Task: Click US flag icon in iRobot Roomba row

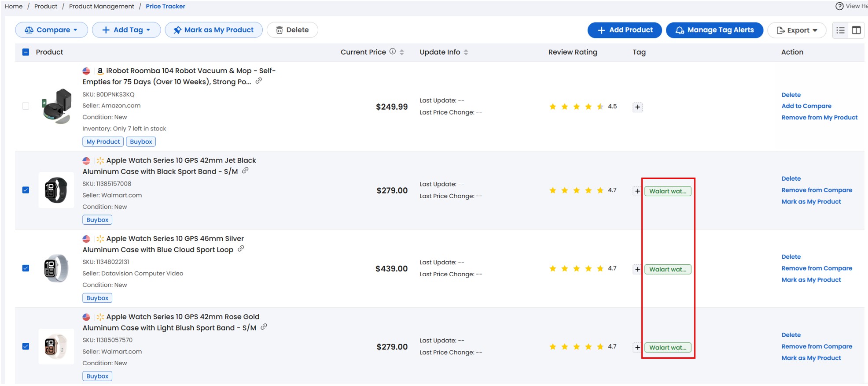Action: tap(86, 71)
